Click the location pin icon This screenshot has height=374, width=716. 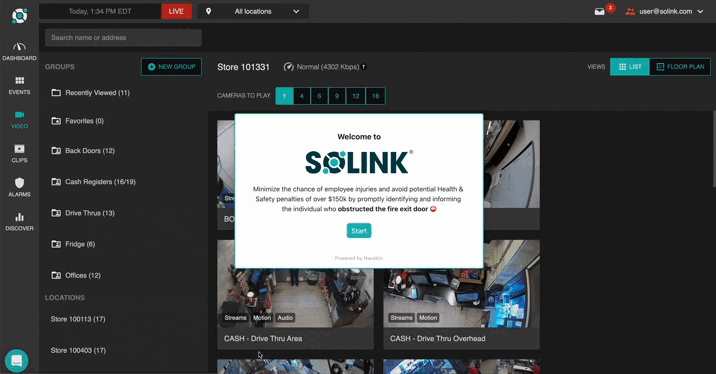pyautogui.click(x=208, y=11)
